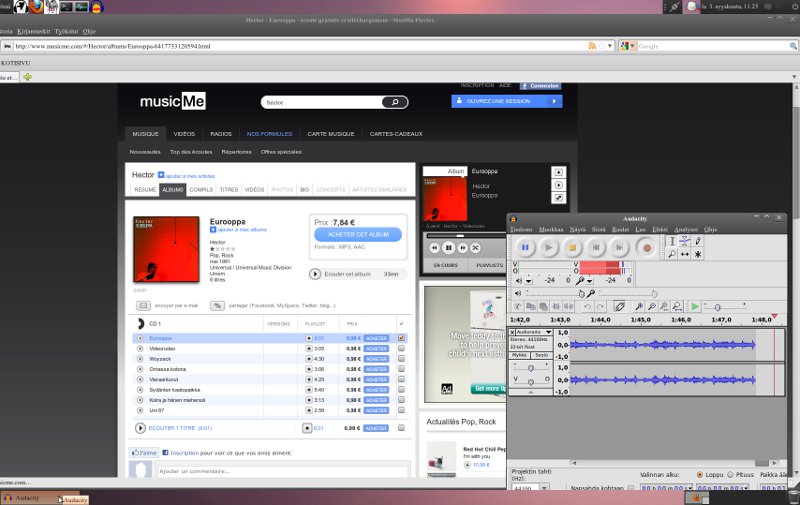Click the musicMe search magnifier button
Screen dimensions: 800x505
395,103
